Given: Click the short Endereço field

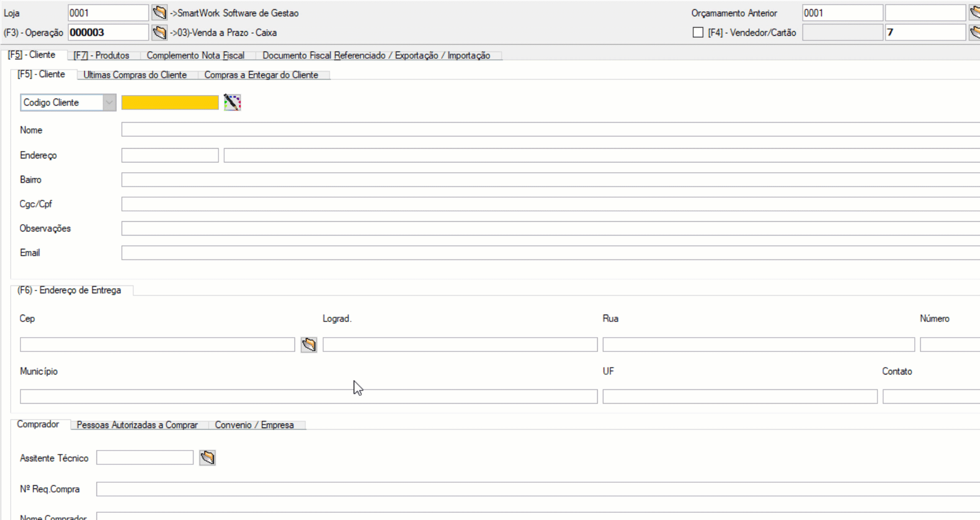Looking at the screenshot, I should [x=170, y=155].
